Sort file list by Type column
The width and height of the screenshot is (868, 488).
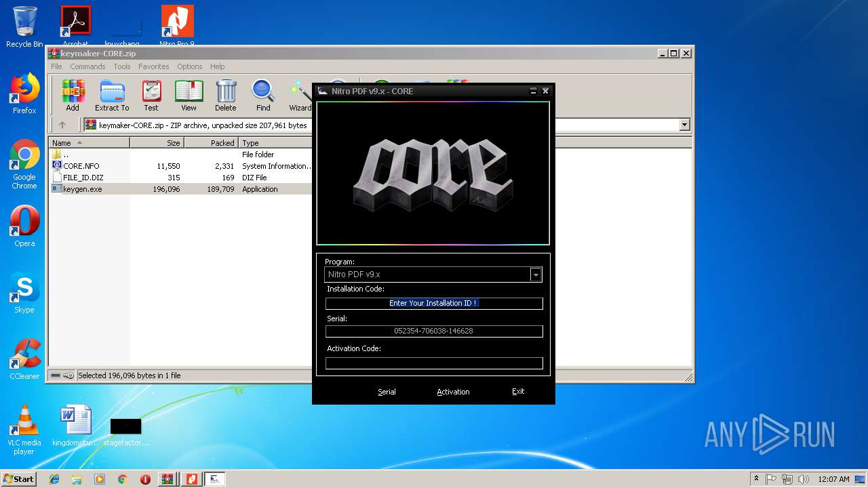[x=275, y=143]
